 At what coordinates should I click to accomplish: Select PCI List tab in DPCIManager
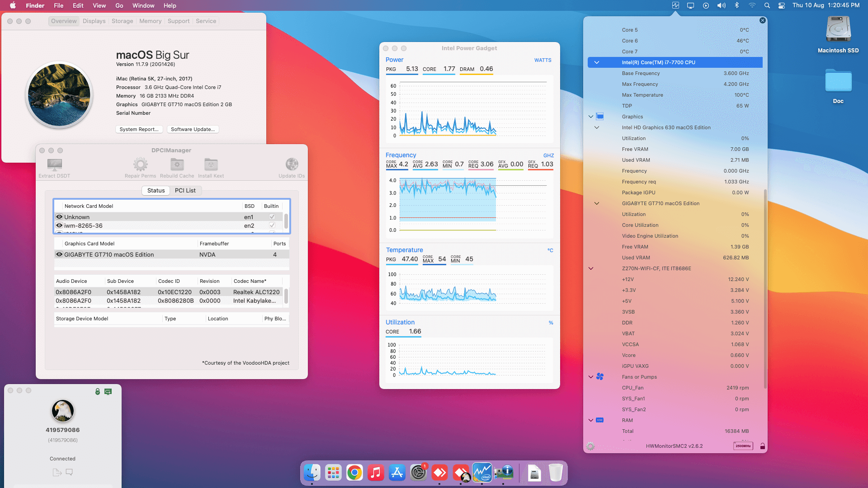pos(185,191)
